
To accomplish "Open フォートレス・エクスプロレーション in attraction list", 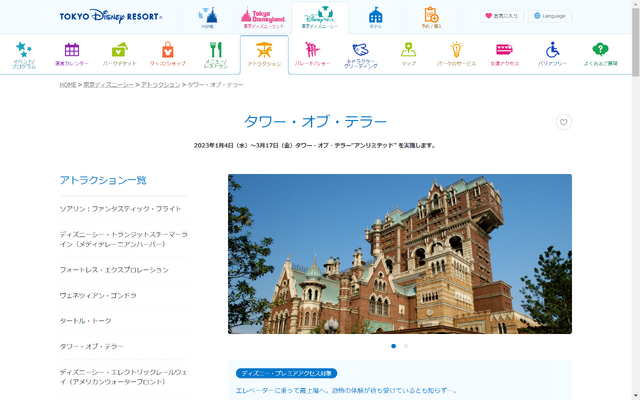I will 114,270.
